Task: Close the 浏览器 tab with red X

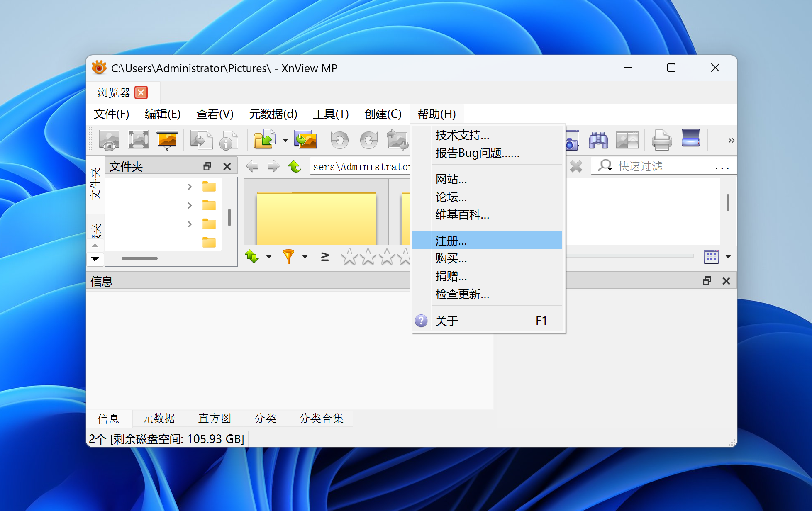Action: 141,92
